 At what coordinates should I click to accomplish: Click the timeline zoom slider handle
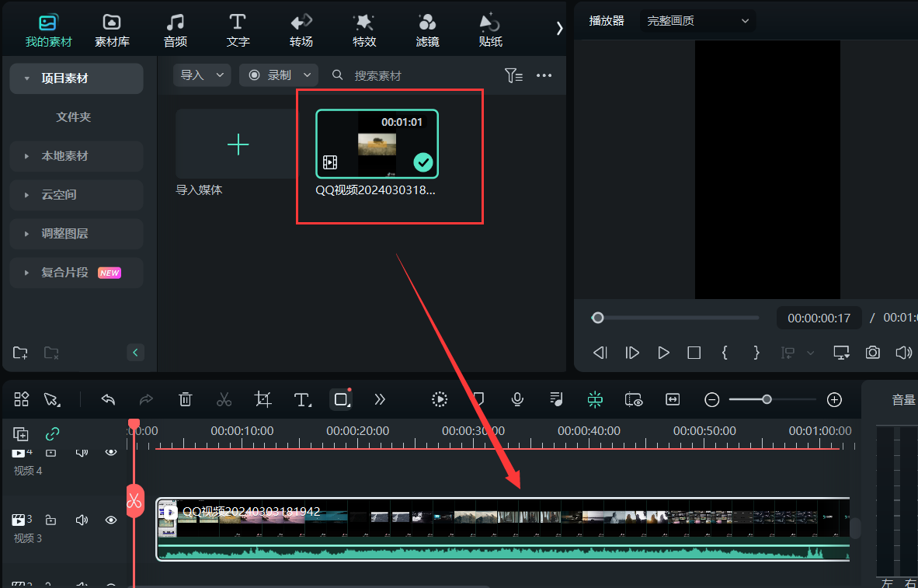tap(767, 399)
